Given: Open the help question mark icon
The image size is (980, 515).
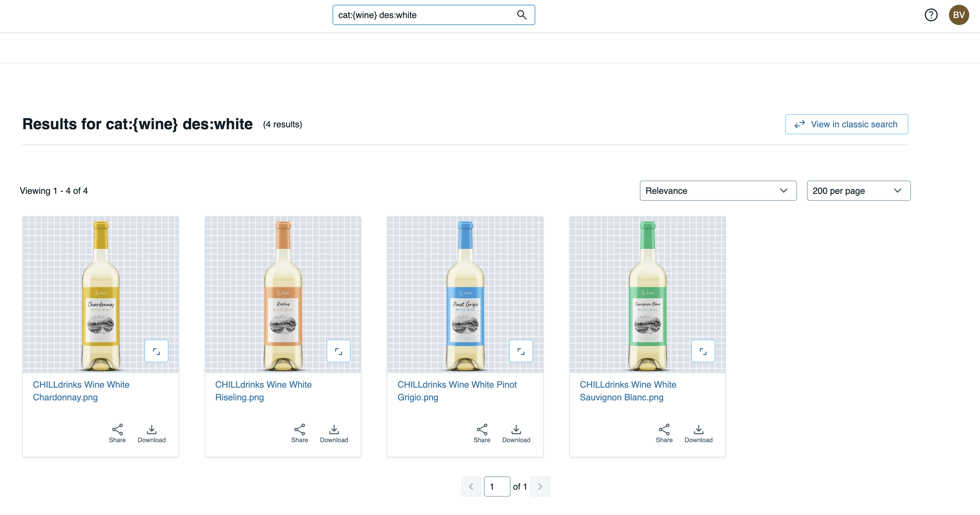Looking at the screenshot, I should pos(931,15).
